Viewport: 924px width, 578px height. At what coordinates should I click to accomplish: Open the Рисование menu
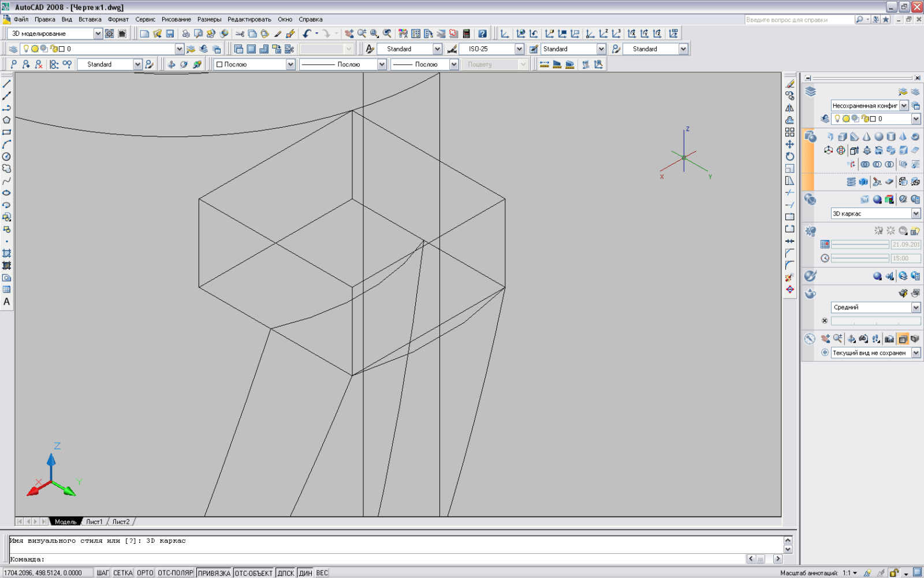176,19
